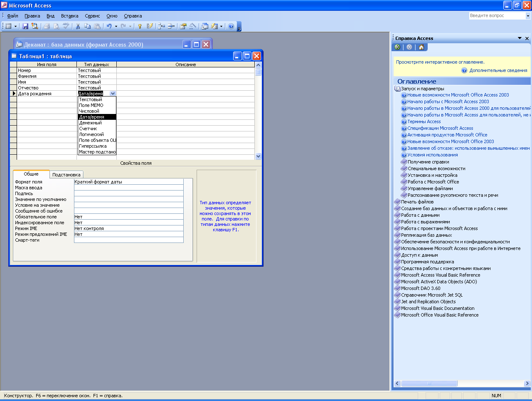Open the Сервис menu

click(92, 16)
